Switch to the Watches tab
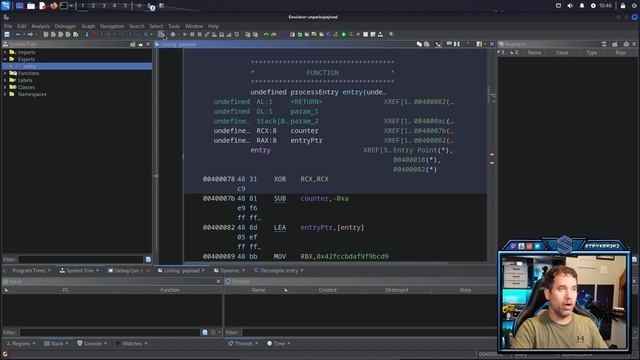The image size is (640, 360). pos(131,343)
